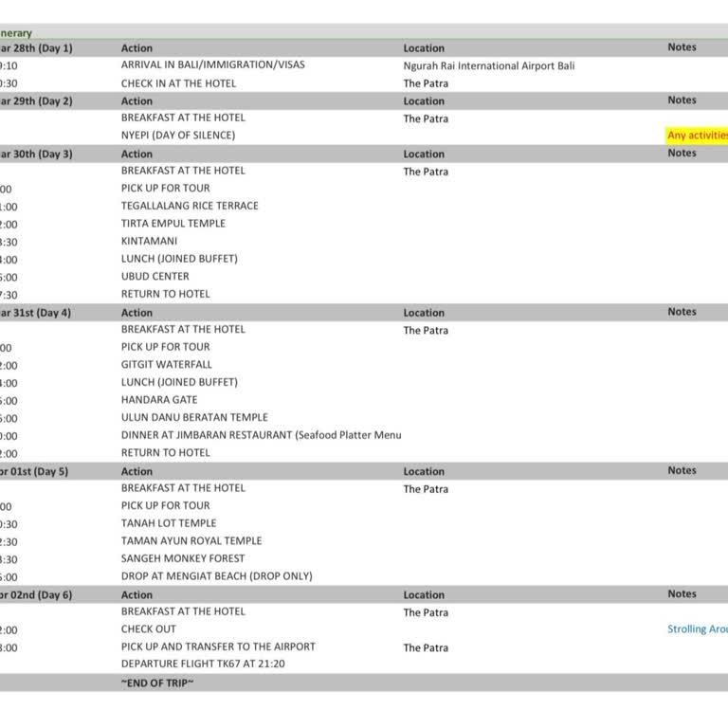Click the Day 2 date header cell
Viewport: 728px width, 728px height.
pos(36,101)
